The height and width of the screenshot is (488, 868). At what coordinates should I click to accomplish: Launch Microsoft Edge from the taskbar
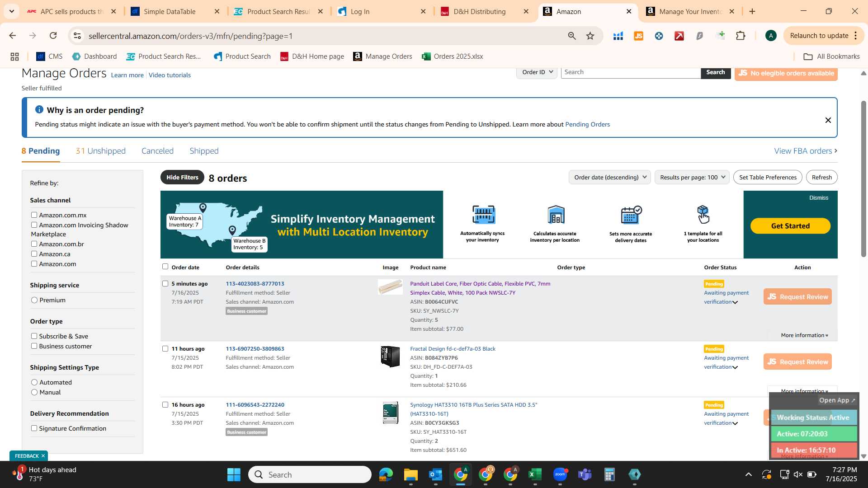click(386, 475)
